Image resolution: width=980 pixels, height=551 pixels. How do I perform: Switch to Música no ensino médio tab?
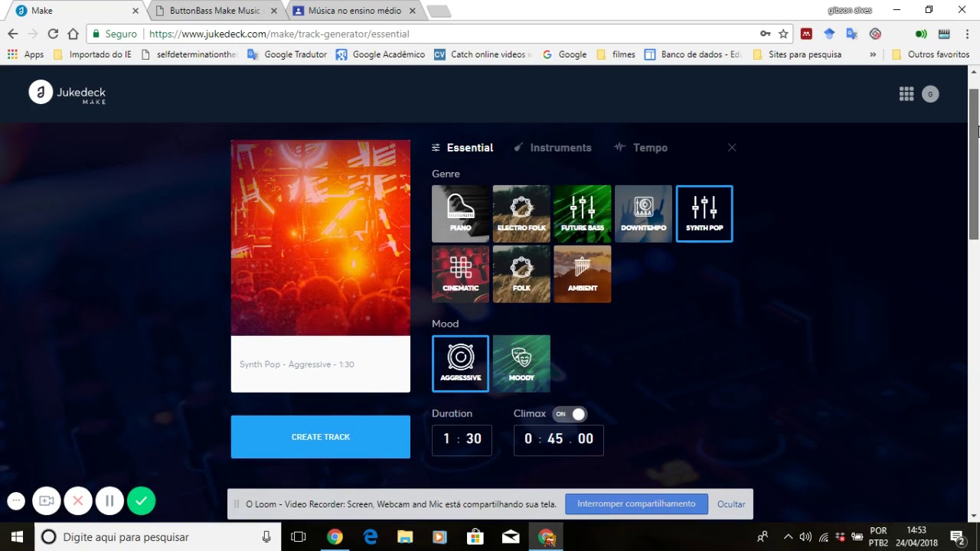(x=354, y=11)
